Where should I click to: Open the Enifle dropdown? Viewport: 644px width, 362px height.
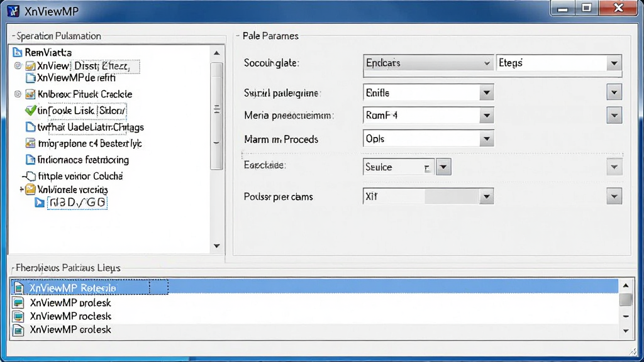(486, 93)
